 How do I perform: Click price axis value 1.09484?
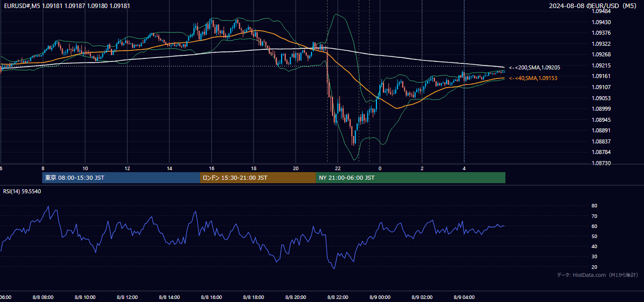point(601,11)
